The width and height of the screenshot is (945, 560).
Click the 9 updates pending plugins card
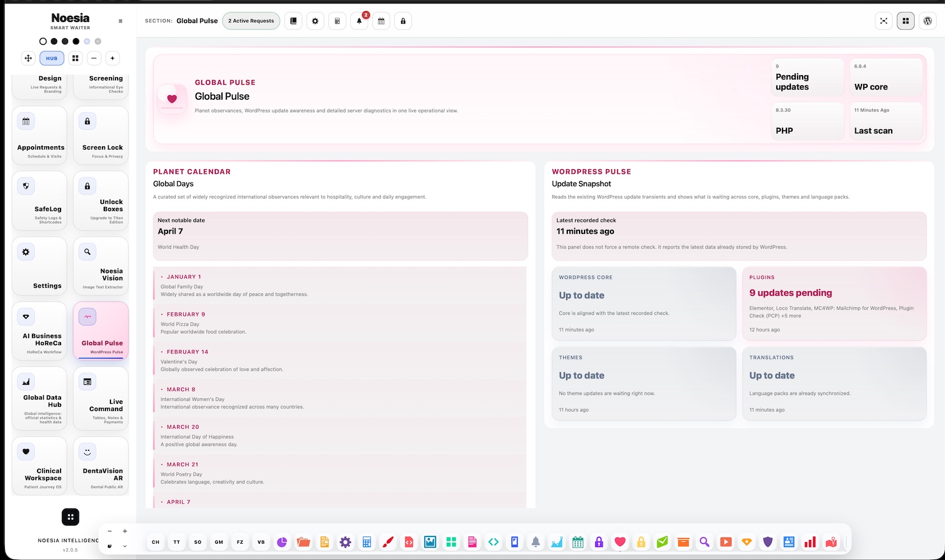[835, 304]
